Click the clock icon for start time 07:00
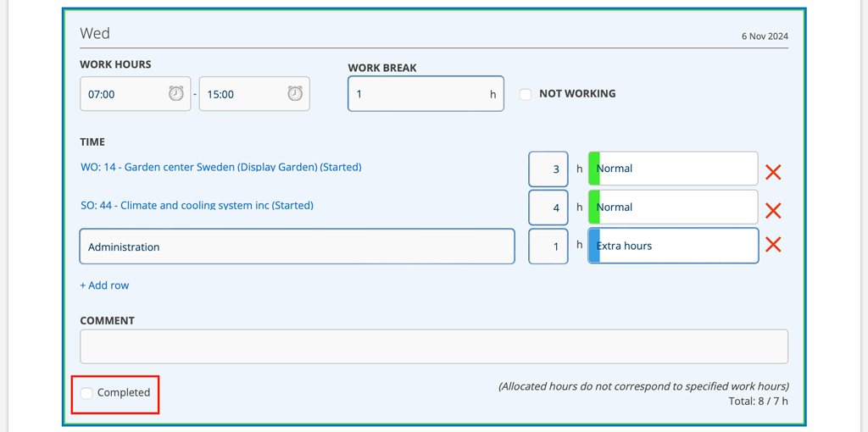The image size is (868, 432). tap(175, 94)
